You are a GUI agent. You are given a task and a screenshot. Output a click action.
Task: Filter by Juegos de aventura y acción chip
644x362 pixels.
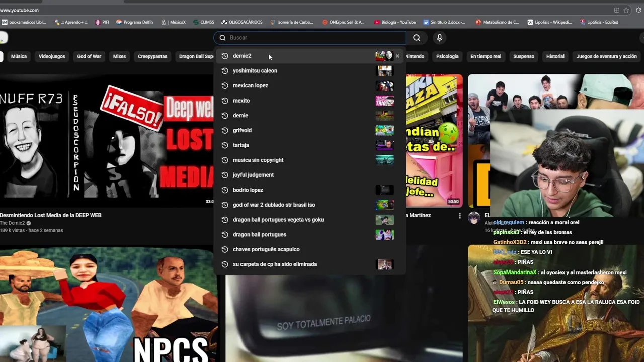tap(606, 56)
